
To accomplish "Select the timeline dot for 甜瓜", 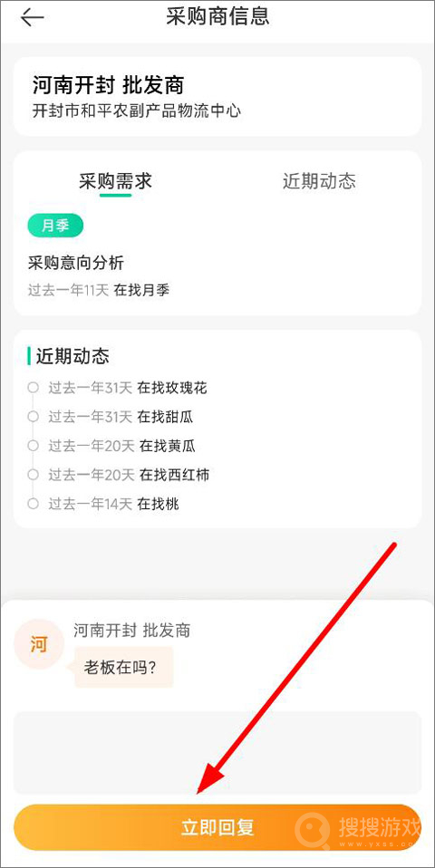I will pos(33,416).
